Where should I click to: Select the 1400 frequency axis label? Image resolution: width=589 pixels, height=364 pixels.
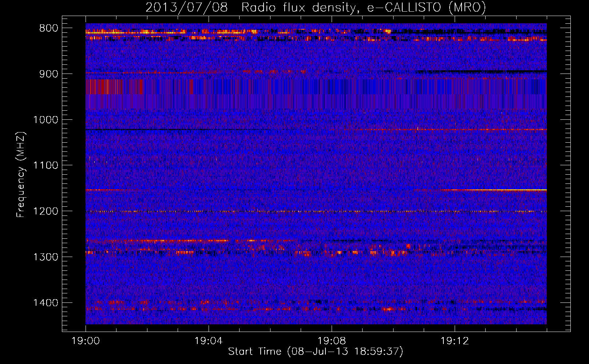coord(46,303)
